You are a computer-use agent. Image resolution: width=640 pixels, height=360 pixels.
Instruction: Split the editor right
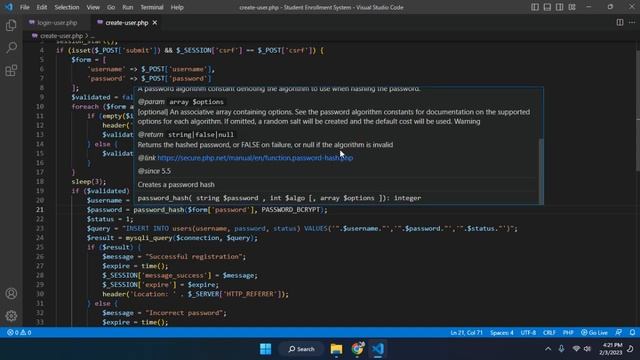point(620,22)
